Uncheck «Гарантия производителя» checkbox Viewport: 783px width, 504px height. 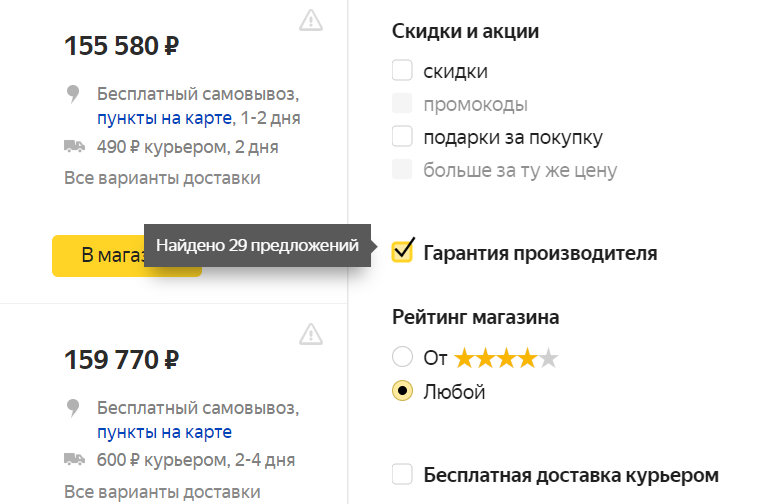pos(402,251)
